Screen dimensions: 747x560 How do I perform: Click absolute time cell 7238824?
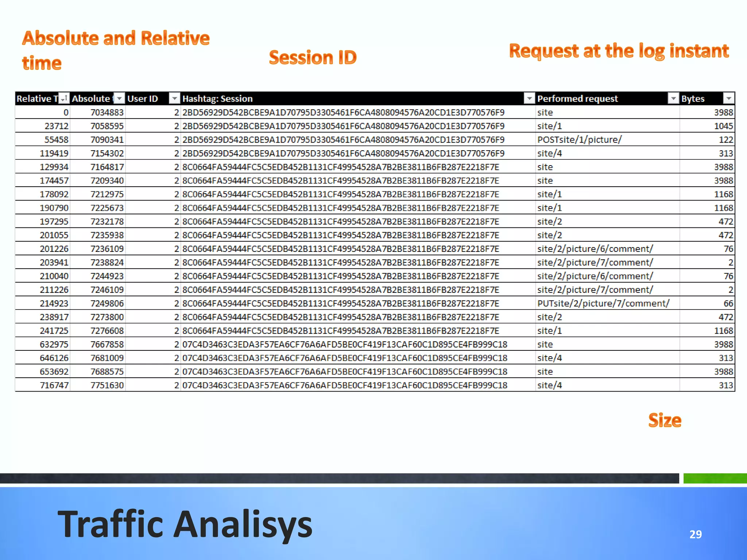98,262
